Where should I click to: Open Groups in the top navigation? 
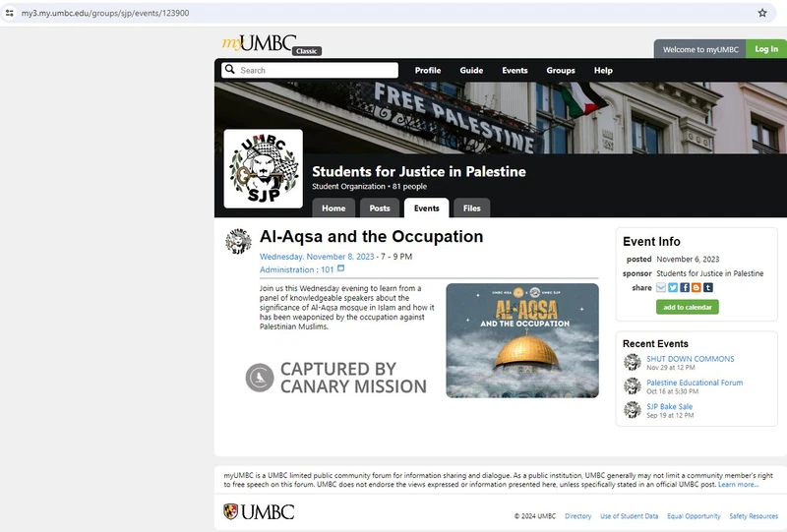(x=561, y=71)
